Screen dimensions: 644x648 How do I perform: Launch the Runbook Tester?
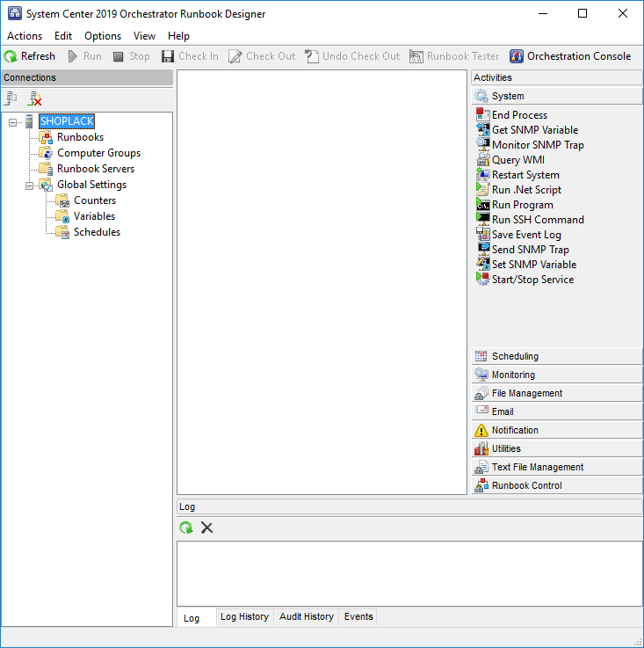pyautogui.click(x=454, y=56)
